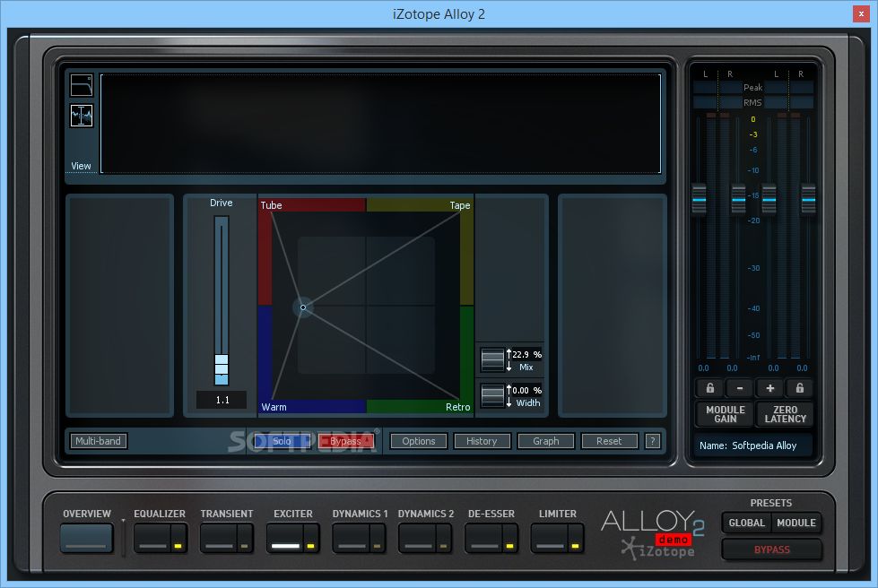Switch to the Dynamics 1 module
Image resolution: width=878 pixels, height=588 pixels.
click(351, 538)
